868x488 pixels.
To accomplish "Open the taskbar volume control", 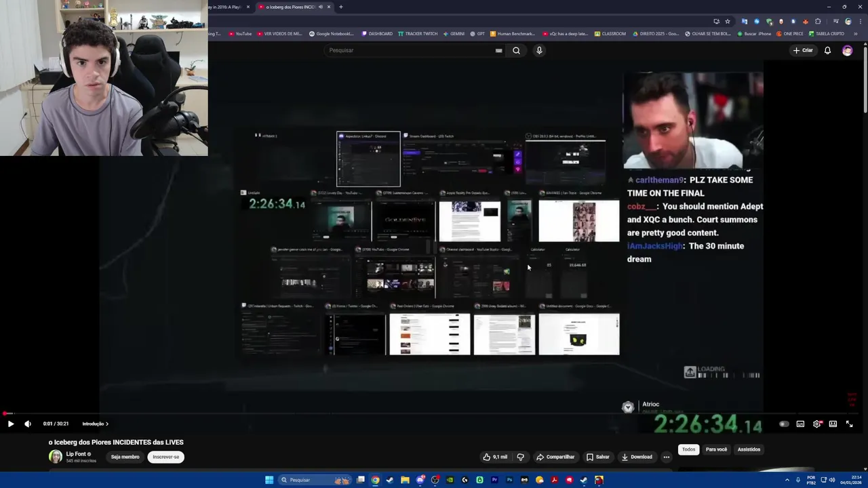I will click(x=833, y=480).
